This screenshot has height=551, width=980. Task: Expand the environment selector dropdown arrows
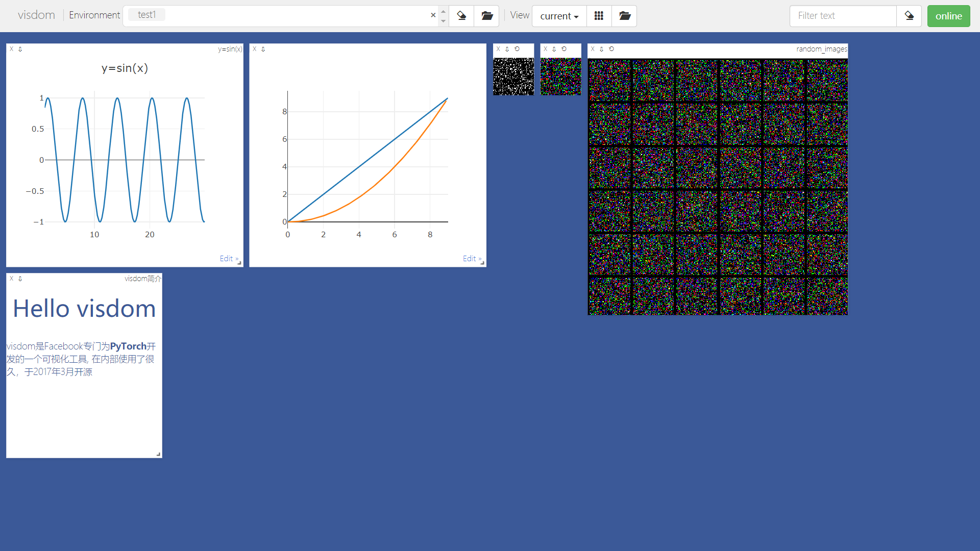coord(443,16)
